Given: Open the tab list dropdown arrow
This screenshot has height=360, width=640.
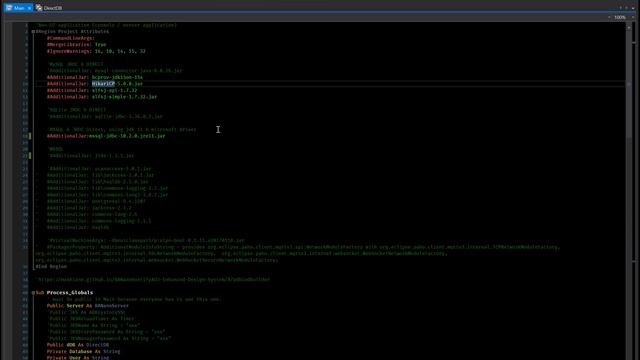Looking at the screenshot, I should click(x=633, y=8).
